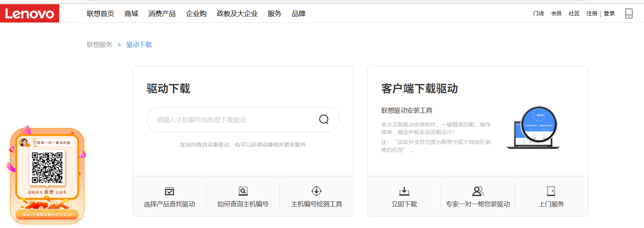This screenshot has width=644, height=228.
Task: Click the engineer avatar on the floating ad
Action: tap(25, 142)
